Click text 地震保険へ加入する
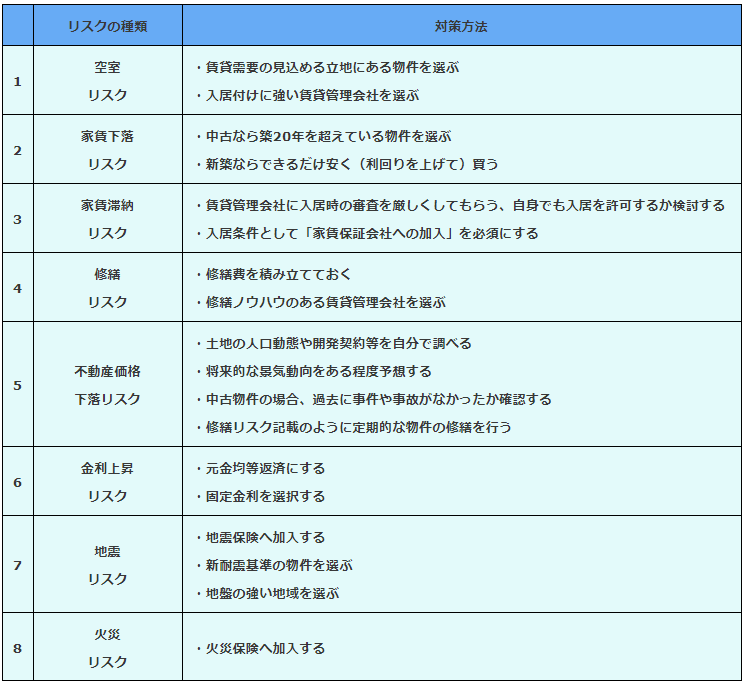The image size is (744, 682). pyautogui.click(x=265, y=537)
